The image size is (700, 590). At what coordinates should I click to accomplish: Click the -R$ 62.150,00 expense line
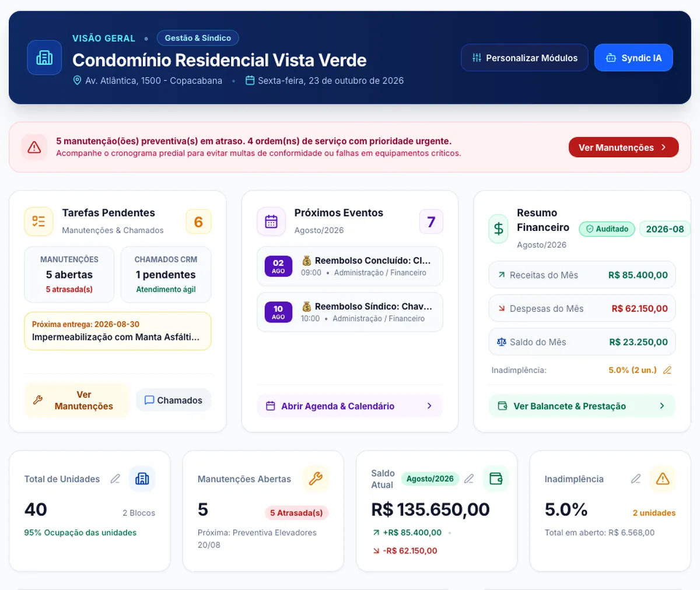tap(405, 550)
